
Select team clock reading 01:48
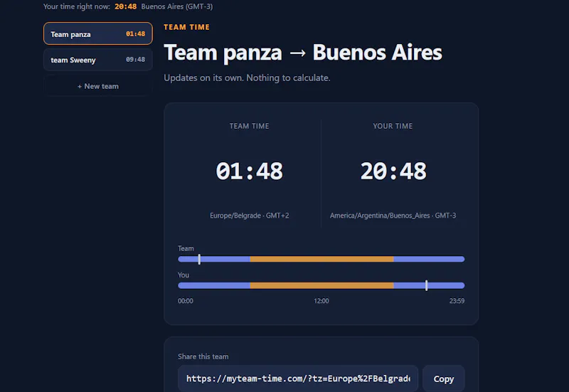tap(250, 171)
